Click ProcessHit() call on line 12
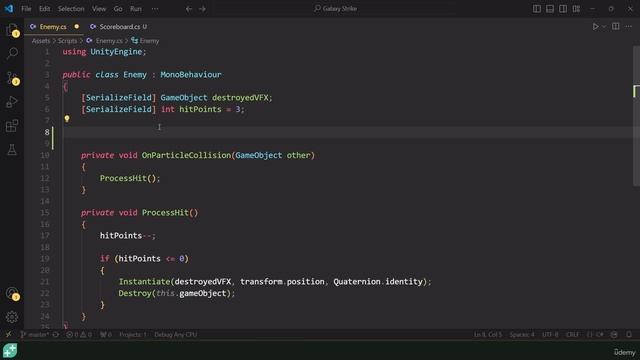This screenshot has width=640, height=360. pyautogui.click(x=128, y=178)
